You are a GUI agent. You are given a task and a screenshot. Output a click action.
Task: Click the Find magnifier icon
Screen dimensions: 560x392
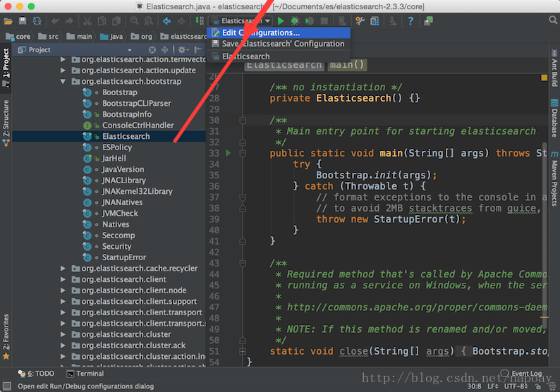134,21
